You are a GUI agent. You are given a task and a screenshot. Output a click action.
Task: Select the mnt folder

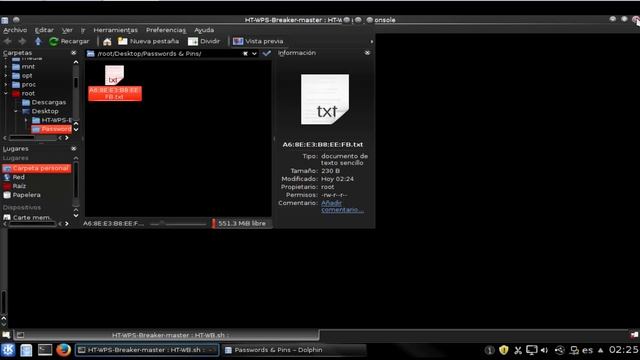24,67
